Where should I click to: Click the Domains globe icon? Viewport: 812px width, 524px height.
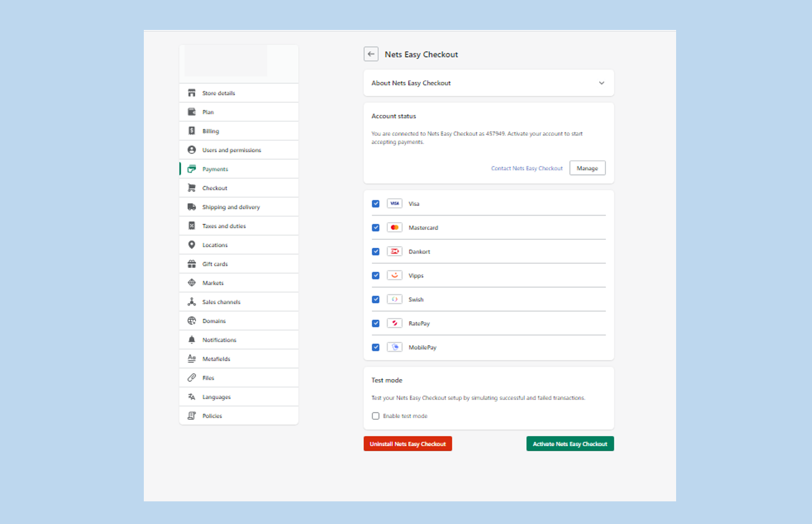click(192, 321)
